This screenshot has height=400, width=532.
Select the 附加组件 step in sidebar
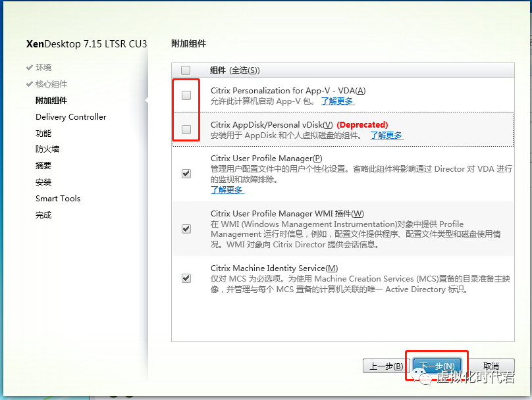(51, 101)
